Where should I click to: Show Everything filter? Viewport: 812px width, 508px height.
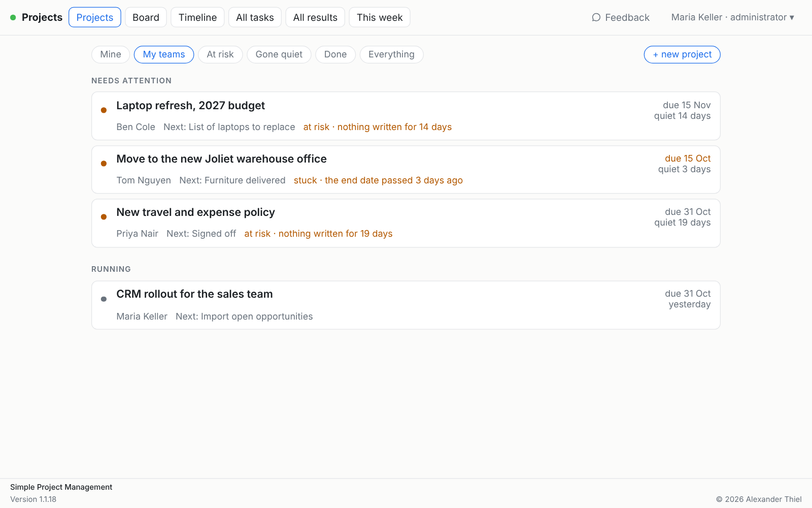coord(391,54)
